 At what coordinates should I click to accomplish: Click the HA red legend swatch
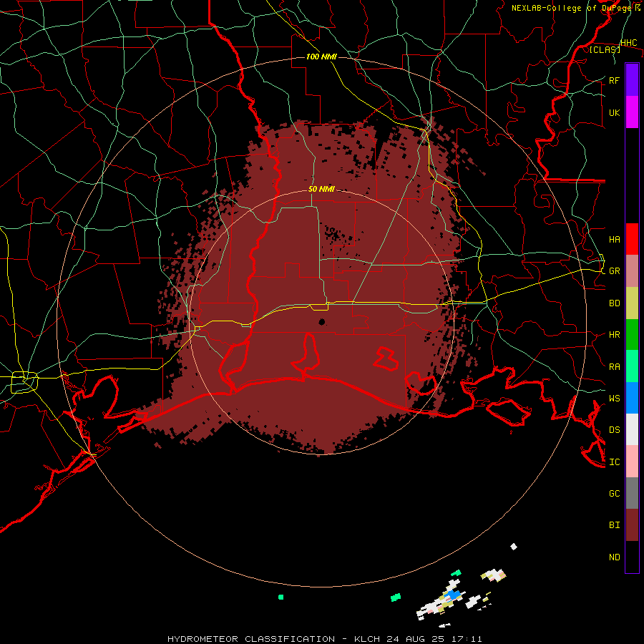pos(632,239)
